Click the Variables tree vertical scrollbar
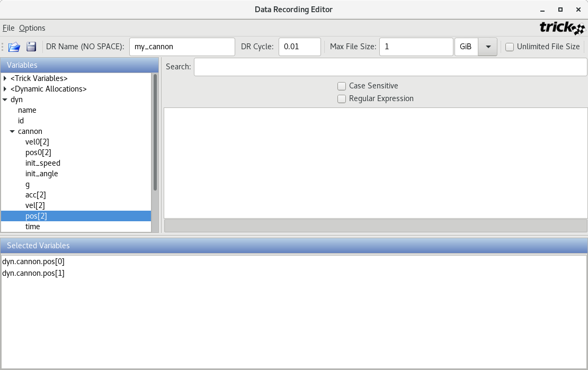The height and width of the screenshot is (370, 588). click(155, 132)
